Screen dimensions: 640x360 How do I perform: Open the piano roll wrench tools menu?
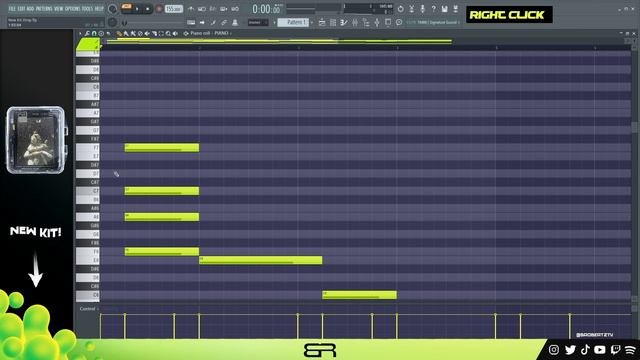(x=87, y=33)
